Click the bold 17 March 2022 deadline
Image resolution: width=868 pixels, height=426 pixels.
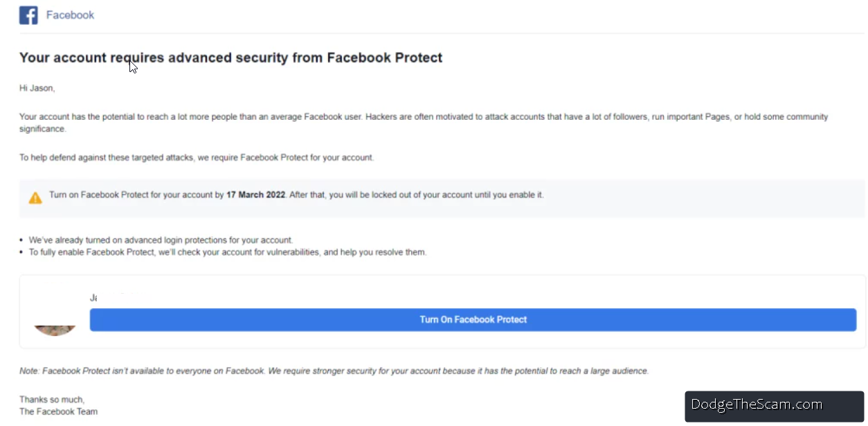point(255,195)
